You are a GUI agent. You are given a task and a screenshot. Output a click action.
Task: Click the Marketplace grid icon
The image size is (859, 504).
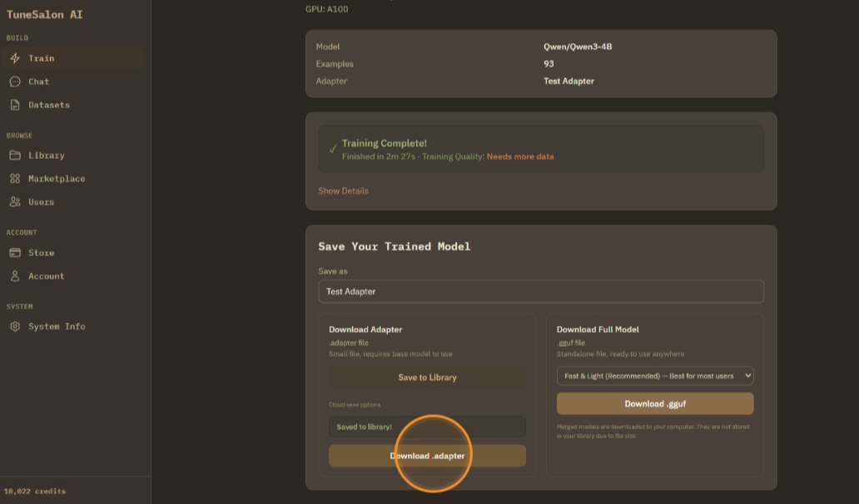(x=15, y=179)
